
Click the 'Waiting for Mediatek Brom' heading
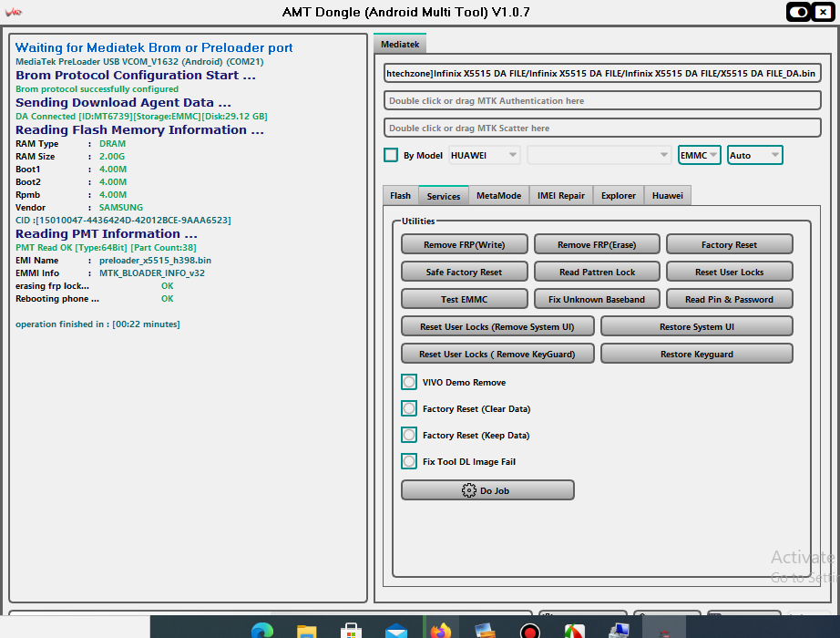pyautogui.click(x=154, y=47)
